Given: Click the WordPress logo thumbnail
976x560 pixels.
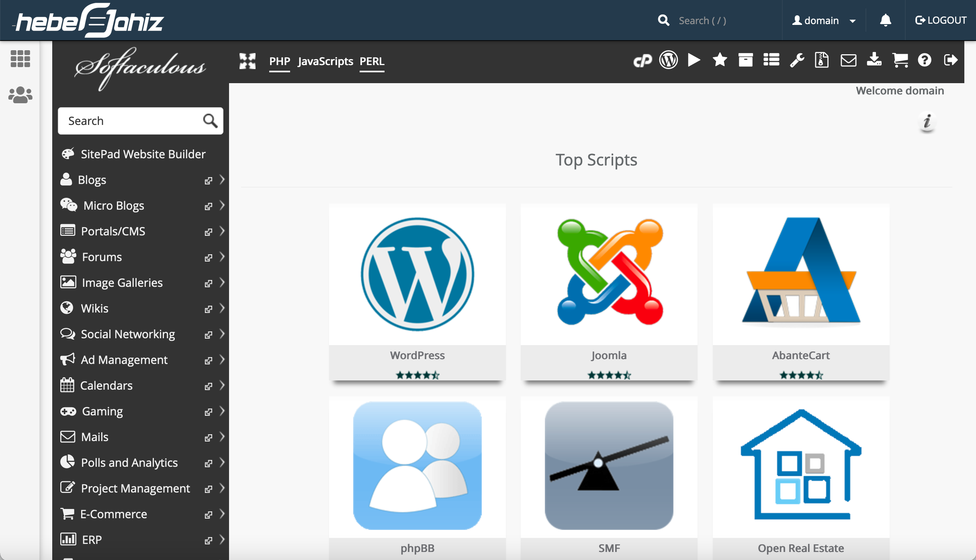Looking at the screenshot, I should [x=417, y=274].
